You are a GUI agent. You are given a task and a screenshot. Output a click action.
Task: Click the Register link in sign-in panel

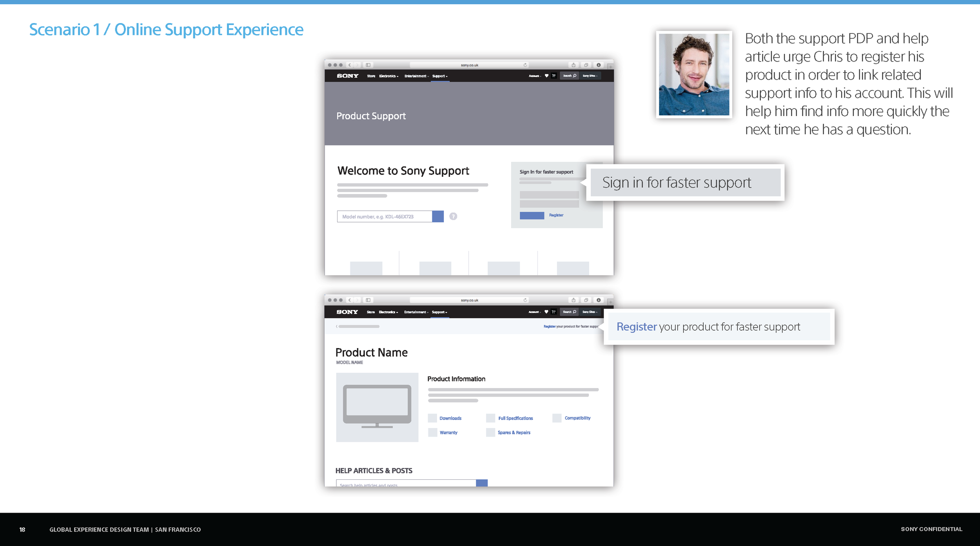(556, 215)
